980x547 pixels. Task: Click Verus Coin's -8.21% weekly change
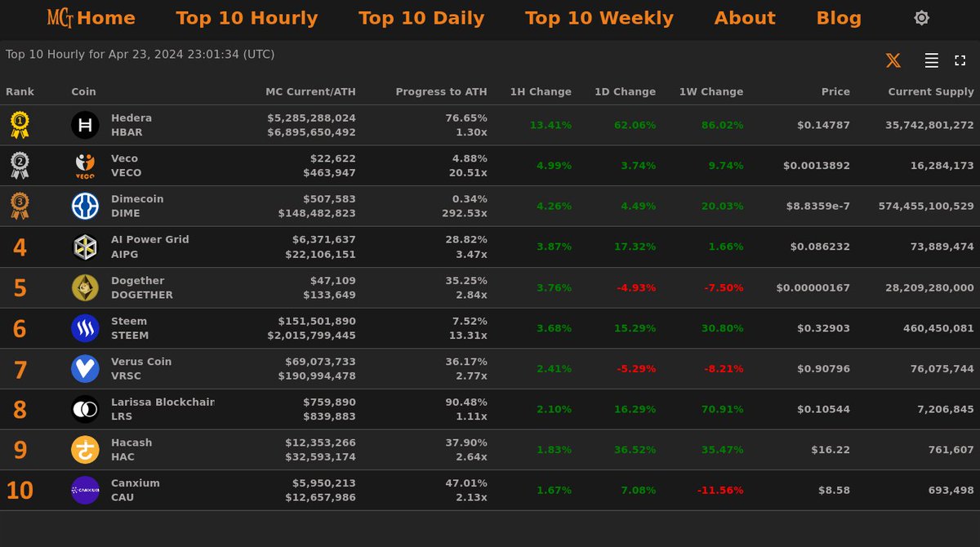722,369
